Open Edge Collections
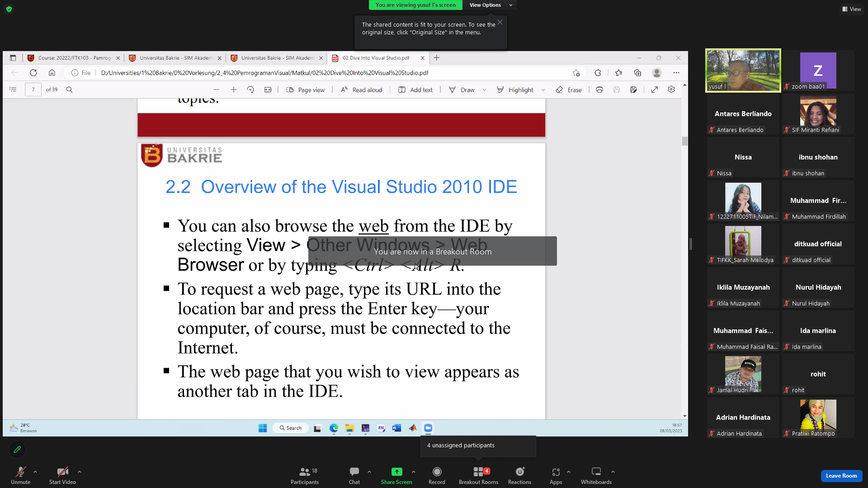Screen dimensions: 868x488 (637, 73)
